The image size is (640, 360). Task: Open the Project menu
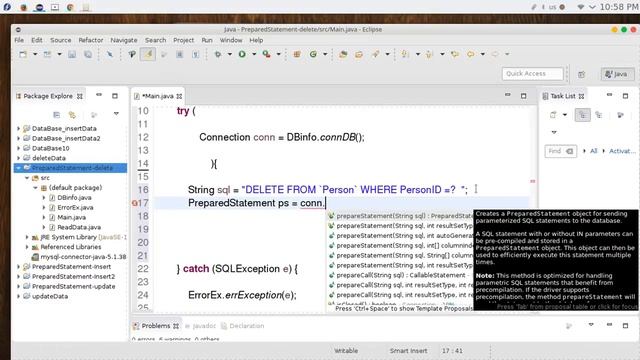[183, 40]
